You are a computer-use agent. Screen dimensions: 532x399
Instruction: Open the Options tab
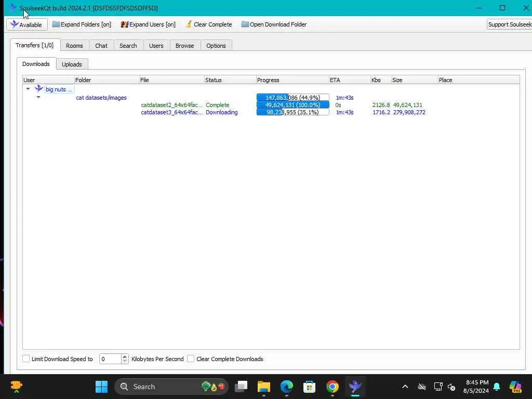pos(216,46)
